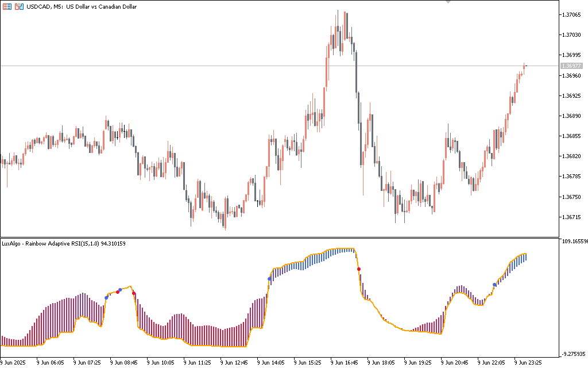Click the 1.37065 price scale label

coord(571,15)
